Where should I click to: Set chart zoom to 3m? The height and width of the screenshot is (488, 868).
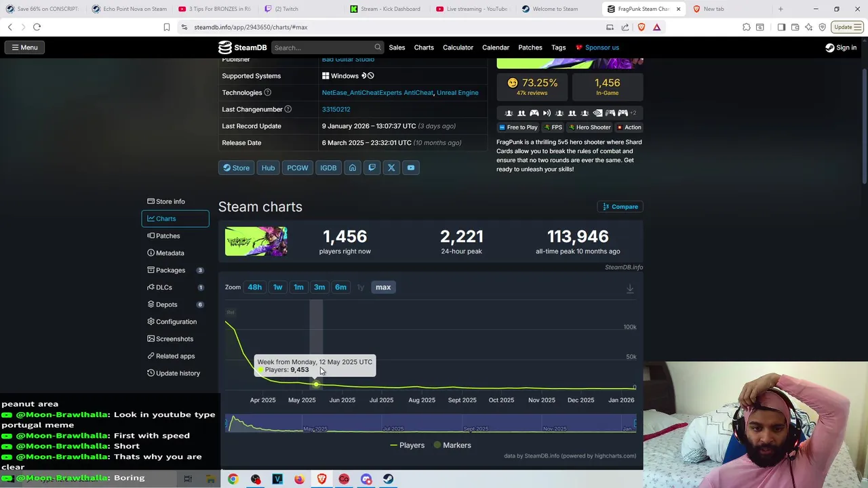pyautogui.click(x=319, y=287)
